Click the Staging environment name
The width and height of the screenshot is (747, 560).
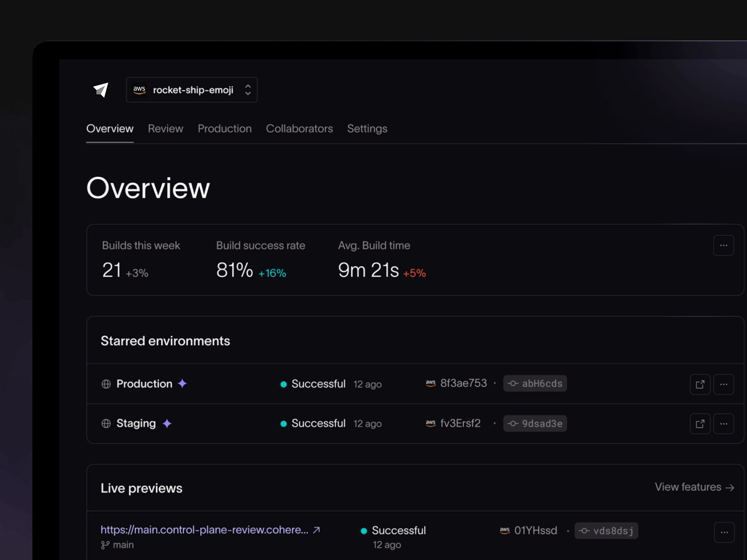tap(136, 423)
